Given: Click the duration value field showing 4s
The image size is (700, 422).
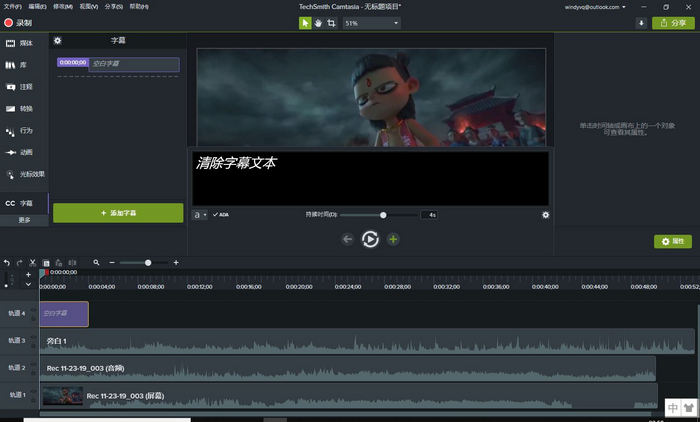Looking at the screenshot, I should (x=429, y=215).
